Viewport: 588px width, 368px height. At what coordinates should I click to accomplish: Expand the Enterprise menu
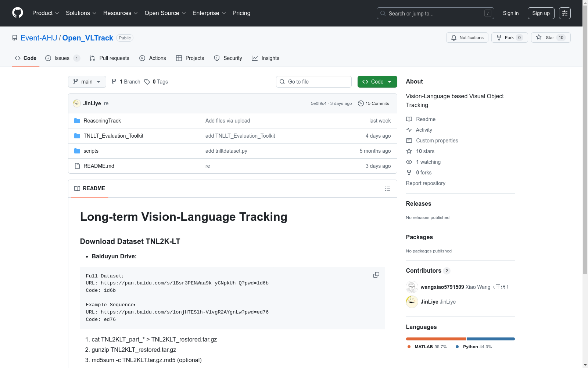click(209, 13)
